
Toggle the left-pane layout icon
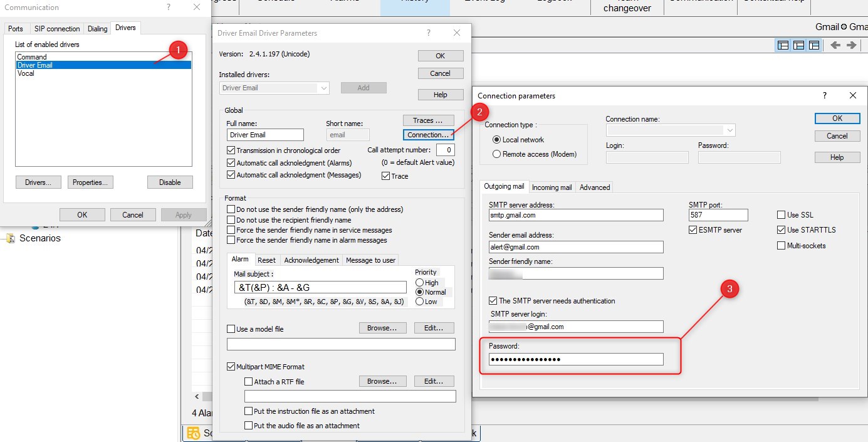[783, 45]
